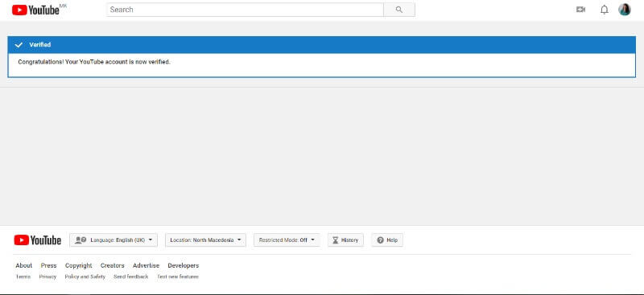Open the Privacy link

click(x=47, y=277)
